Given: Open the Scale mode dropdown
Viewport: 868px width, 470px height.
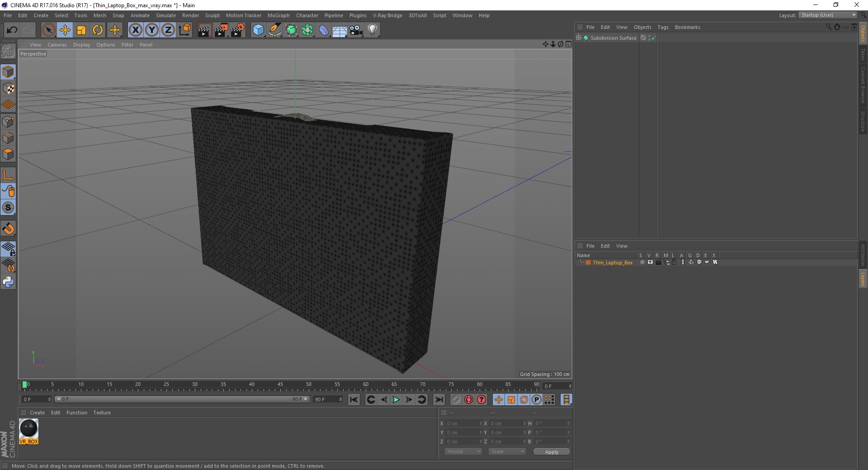Looking at the screenshot, I should click(507, 451).
